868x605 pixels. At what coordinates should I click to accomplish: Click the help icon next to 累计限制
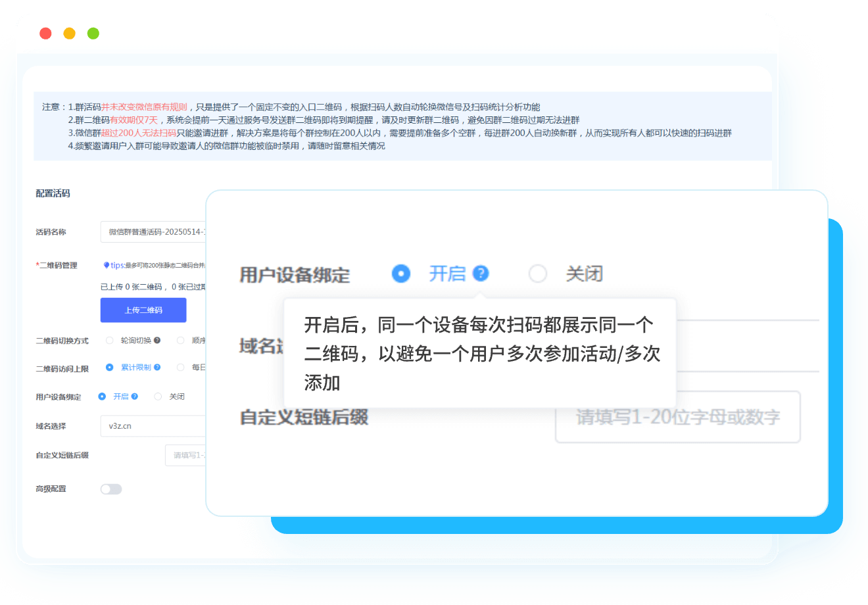point(157,367)
